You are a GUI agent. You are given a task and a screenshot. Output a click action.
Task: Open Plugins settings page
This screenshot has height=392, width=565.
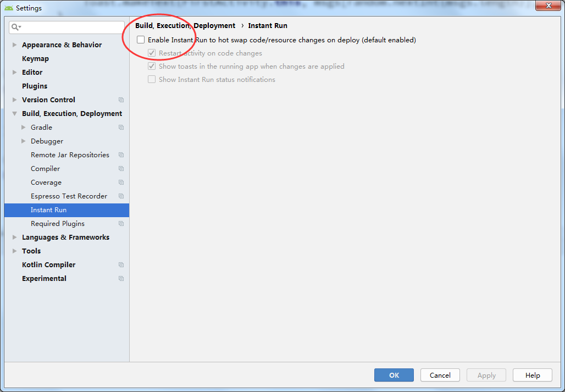35,86
